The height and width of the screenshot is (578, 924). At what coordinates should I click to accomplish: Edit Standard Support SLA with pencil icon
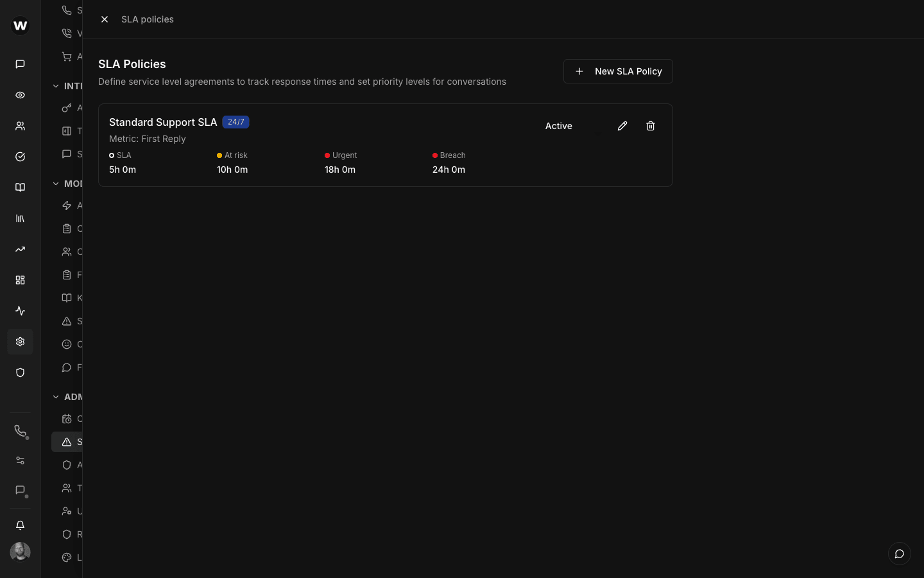tap(622, 126)
